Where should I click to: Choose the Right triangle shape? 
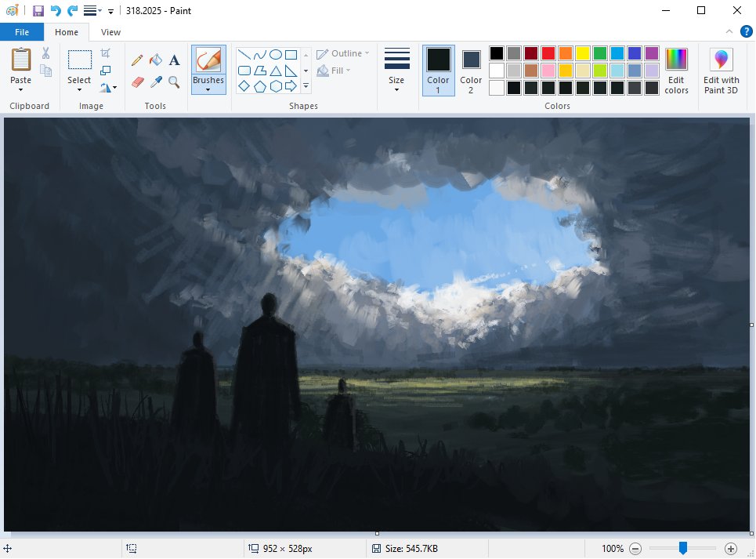click(x=291, y=71)
